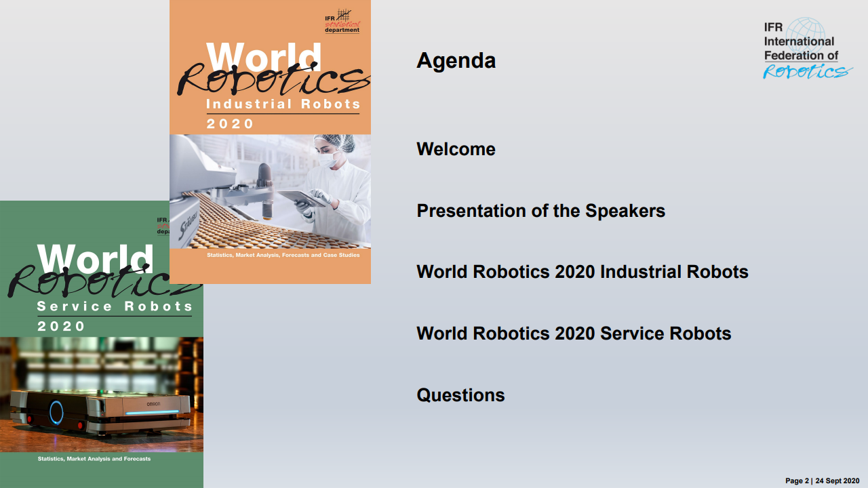Click the "Page 2 | 24 Sept 2020" footer
Screen dimensions: 868x488
[823, 481]
